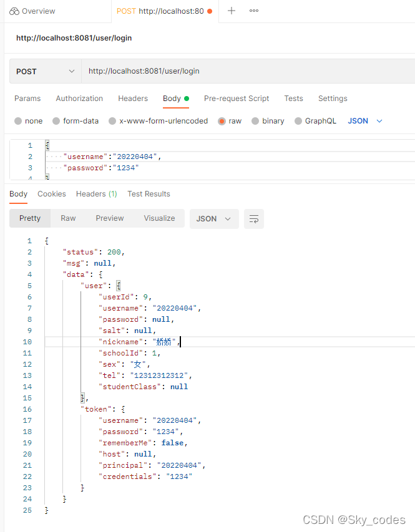Screen dimensions: 415x532
Task: Switch to the Params tab
Action: [x=27, y=99]
